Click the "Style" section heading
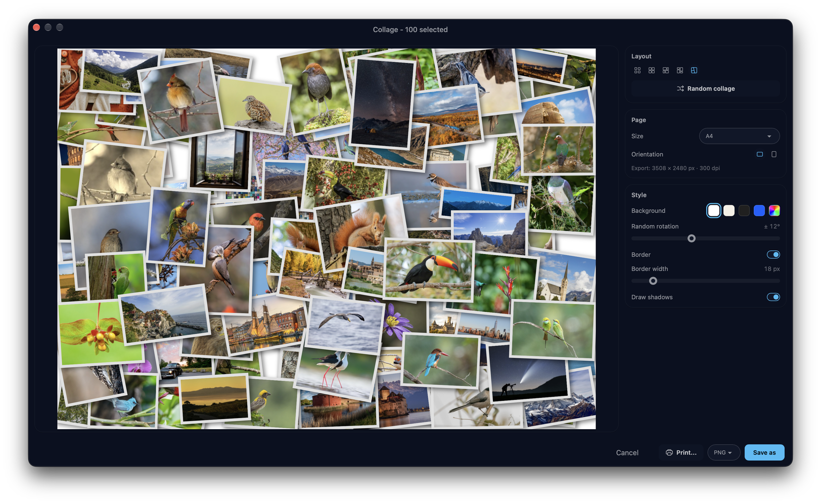 [x=639, y=195]
